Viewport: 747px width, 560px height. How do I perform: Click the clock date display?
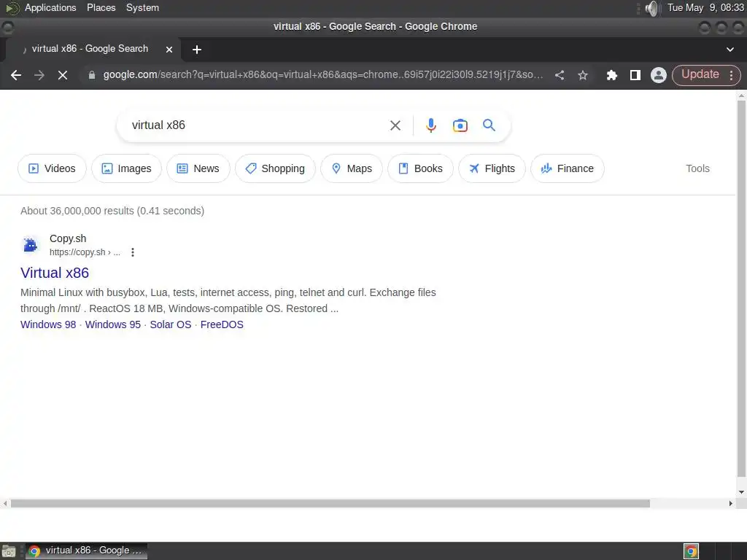pyautogui.click(x=705, y=7)
